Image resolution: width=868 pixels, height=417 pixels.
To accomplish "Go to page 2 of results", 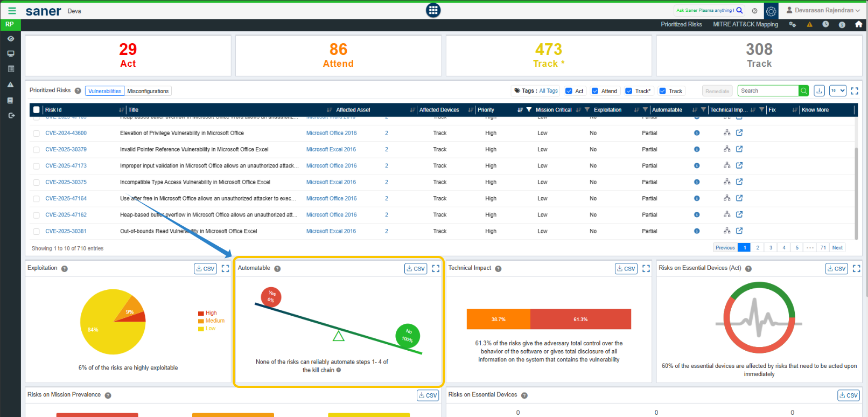I will (x=758, y=248).
